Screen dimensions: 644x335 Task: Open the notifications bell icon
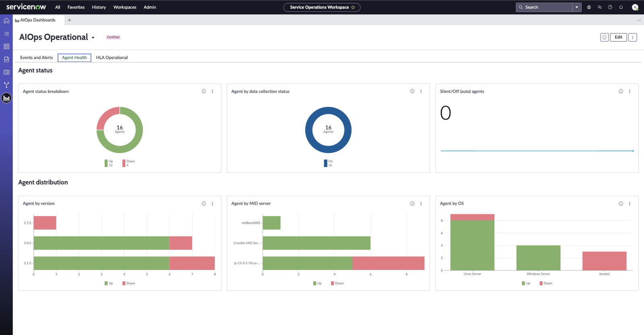click(x=621, y=7)
